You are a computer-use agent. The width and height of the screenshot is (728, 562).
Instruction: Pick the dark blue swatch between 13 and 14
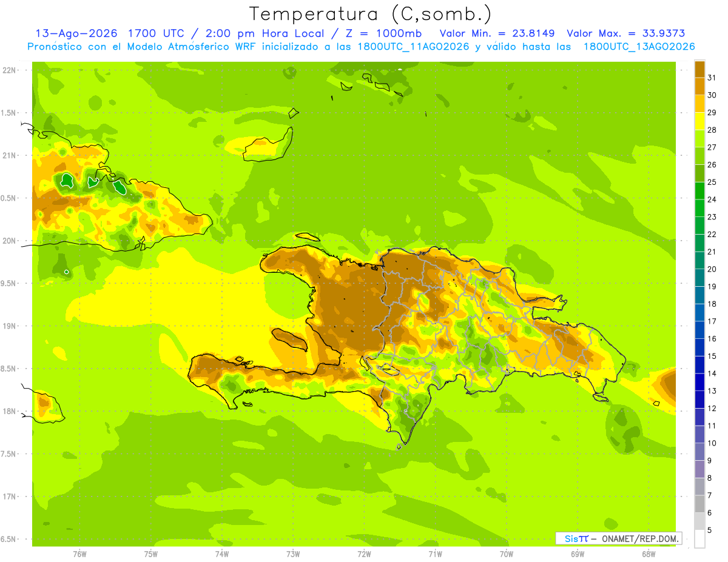pos(699,382)
